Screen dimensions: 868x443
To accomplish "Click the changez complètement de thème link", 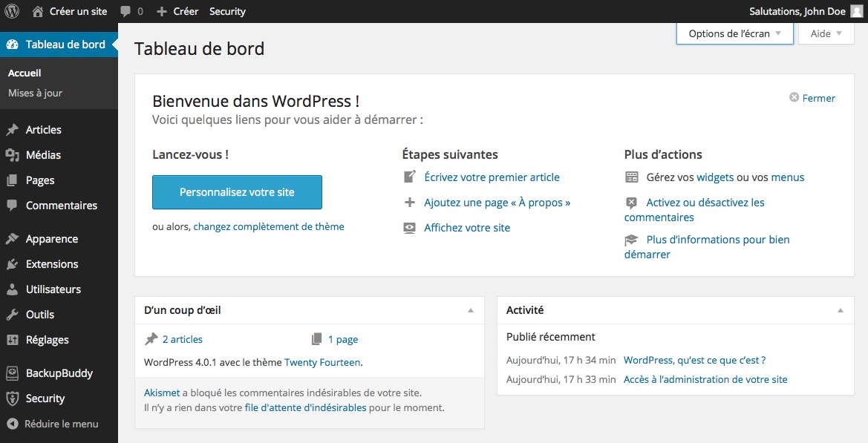I will click(269, 227).
